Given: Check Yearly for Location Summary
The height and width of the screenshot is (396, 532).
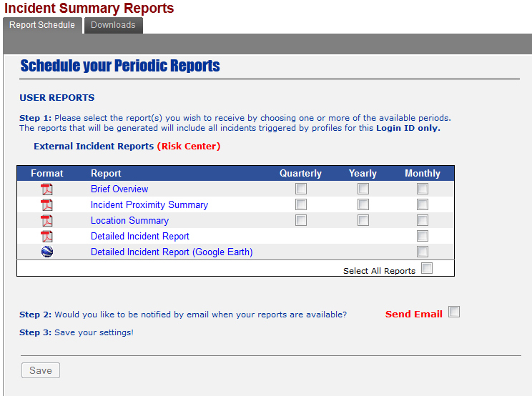Looking at the screenshot, I should 363,221.
